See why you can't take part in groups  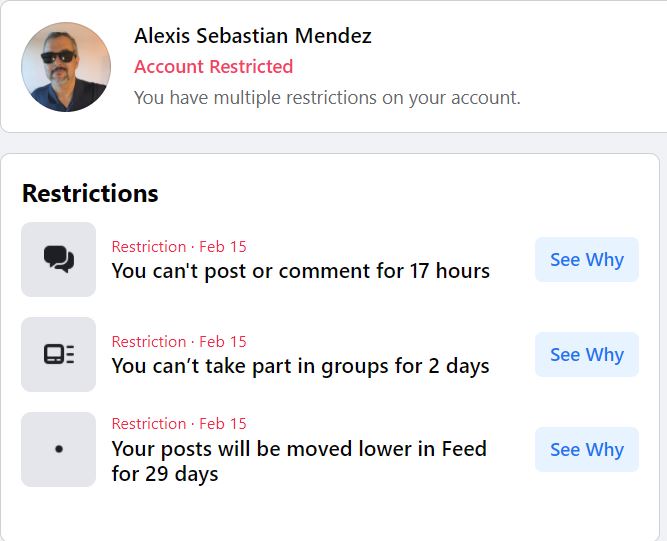pyautogui.click(x=586, y=355)
